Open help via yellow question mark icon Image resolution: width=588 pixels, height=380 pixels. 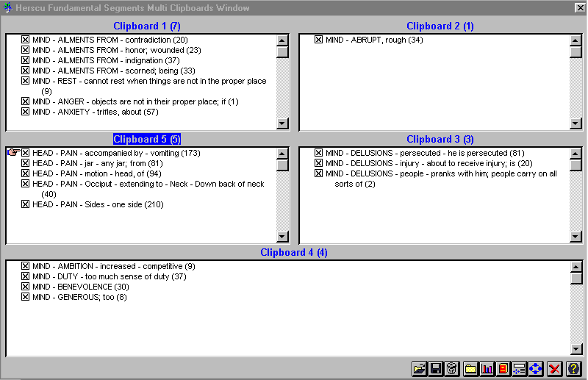[573, 369]
